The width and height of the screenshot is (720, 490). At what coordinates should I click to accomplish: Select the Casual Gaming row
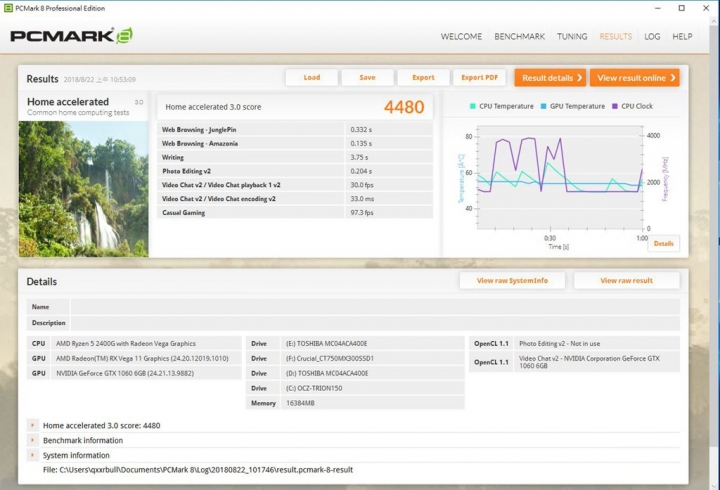pos(295,213)
